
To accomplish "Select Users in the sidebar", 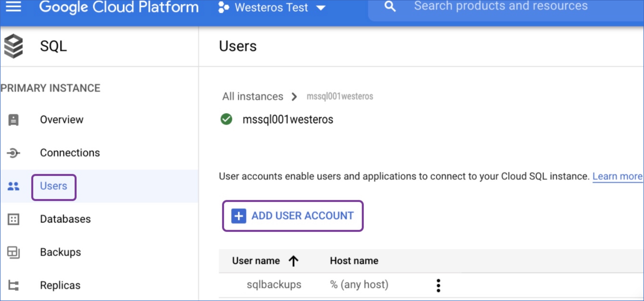I will coord(53,186).
